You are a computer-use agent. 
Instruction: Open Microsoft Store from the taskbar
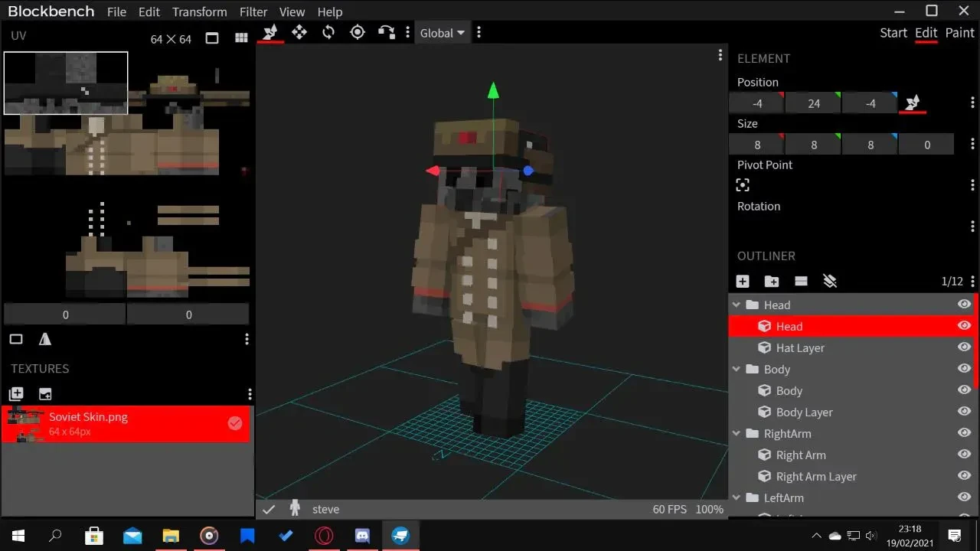tap(94, 536)
